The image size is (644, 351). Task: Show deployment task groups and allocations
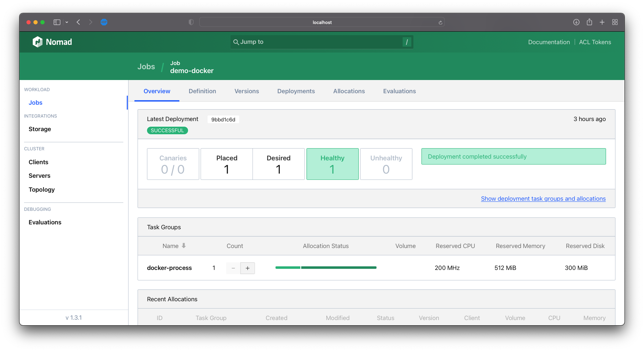tap(543, 199)
